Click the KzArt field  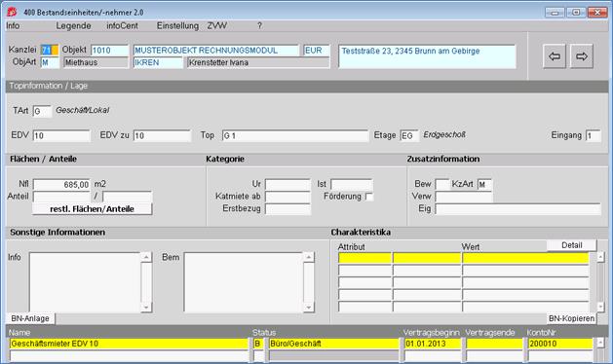484,184
